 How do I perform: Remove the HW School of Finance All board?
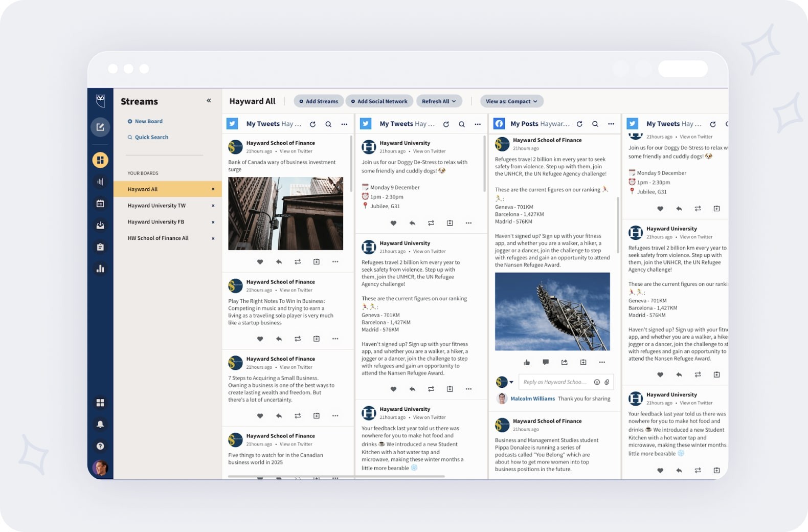(213, 238)
